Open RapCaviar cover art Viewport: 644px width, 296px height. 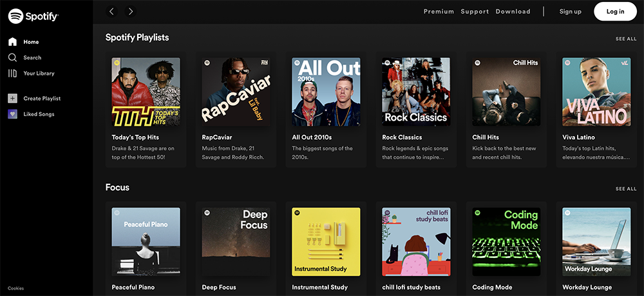point(236,92)
